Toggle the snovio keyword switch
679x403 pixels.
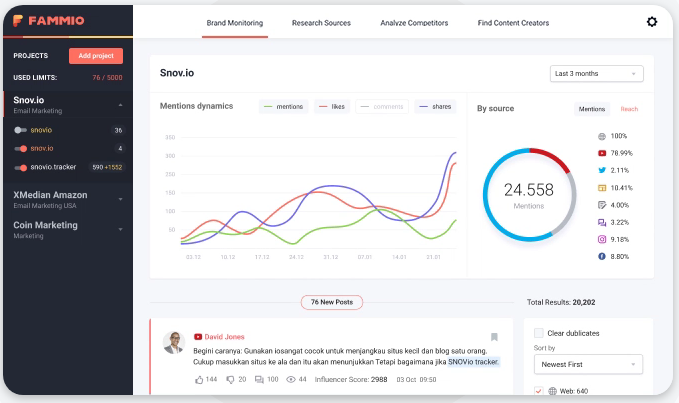[20, 130]
